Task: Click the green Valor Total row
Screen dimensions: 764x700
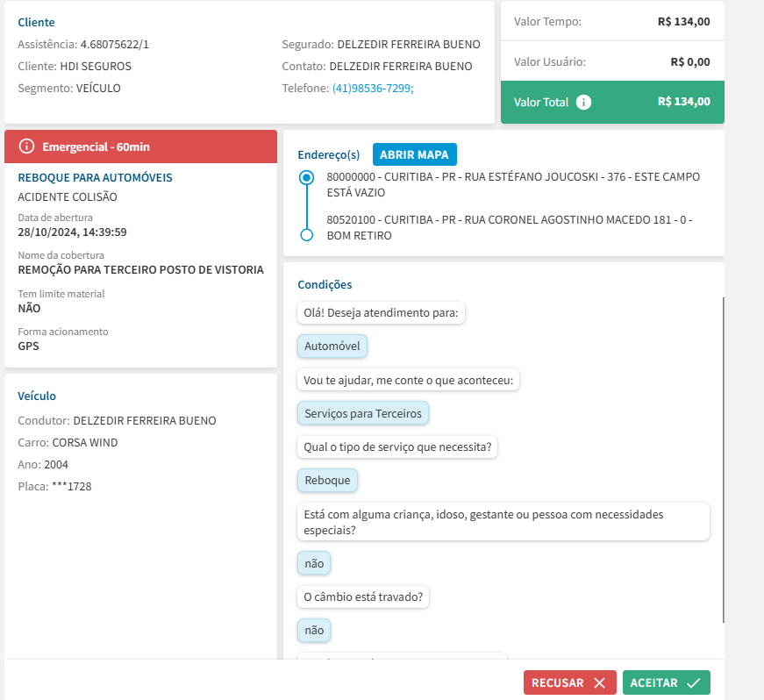Action: click(x=612, y=102)
